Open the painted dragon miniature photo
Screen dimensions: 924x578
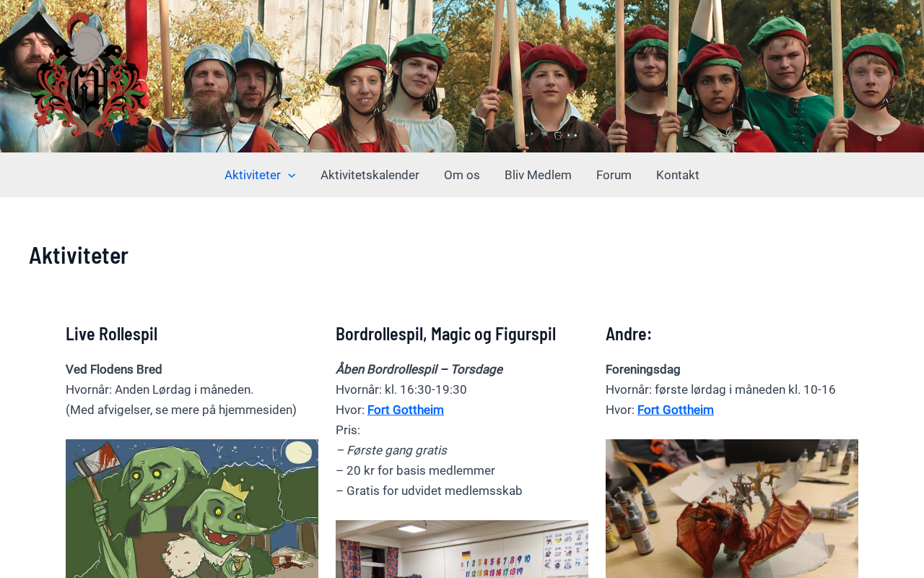[x=732, y=509]
